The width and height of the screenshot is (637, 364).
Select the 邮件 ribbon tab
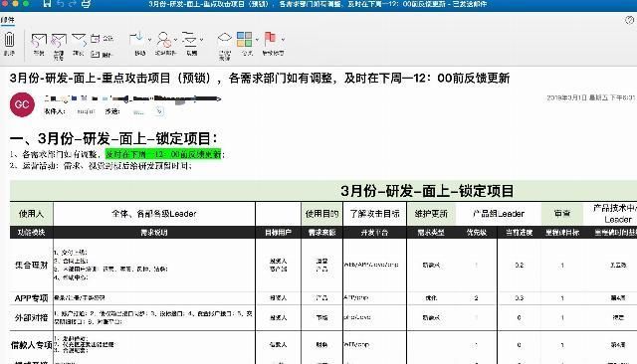click(x=7, y=20)
